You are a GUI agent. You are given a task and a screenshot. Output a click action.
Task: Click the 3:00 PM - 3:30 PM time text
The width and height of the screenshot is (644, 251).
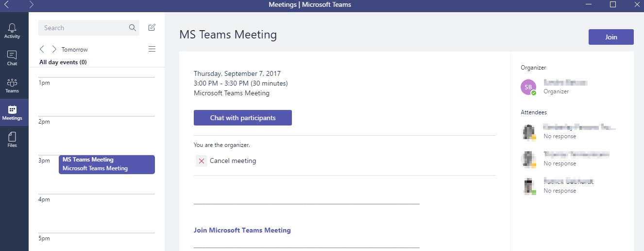click(x=241, y=83)
